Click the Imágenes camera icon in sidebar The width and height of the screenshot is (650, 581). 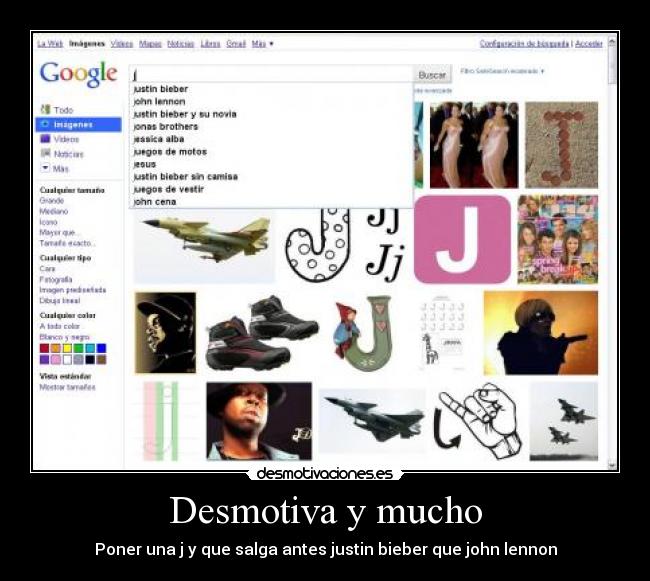pos(45,124)
